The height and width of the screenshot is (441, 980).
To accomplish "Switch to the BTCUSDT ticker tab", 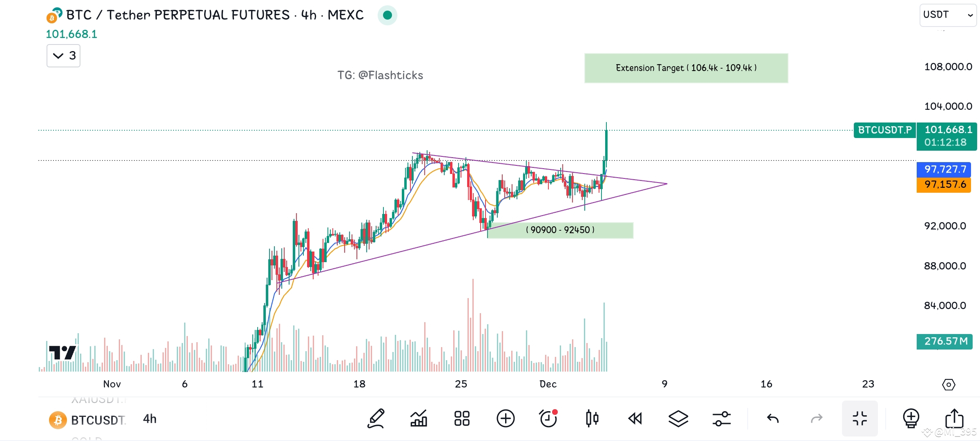I will pyautogui.click(x=98, y=419).
